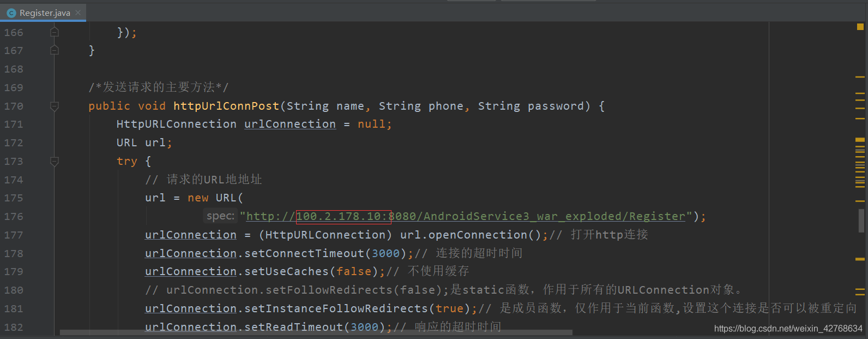Click the underlined urlConnection variable on line 171
The image size is (868, 339).
tap(290, 124)
